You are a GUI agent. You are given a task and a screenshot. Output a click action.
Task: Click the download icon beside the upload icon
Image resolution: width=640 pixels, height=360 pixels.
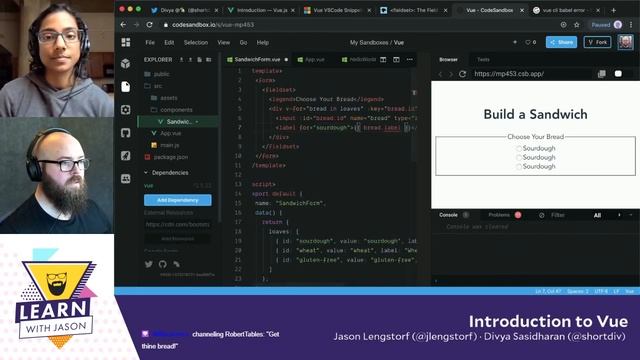190,60
